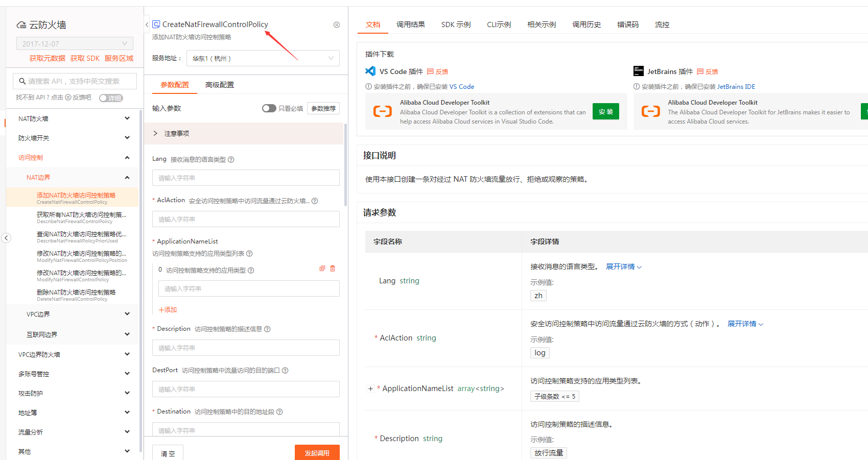868x460 pixels.
Task: Click the round sidebar collapse arrow button
Action: tap(6, 237)
